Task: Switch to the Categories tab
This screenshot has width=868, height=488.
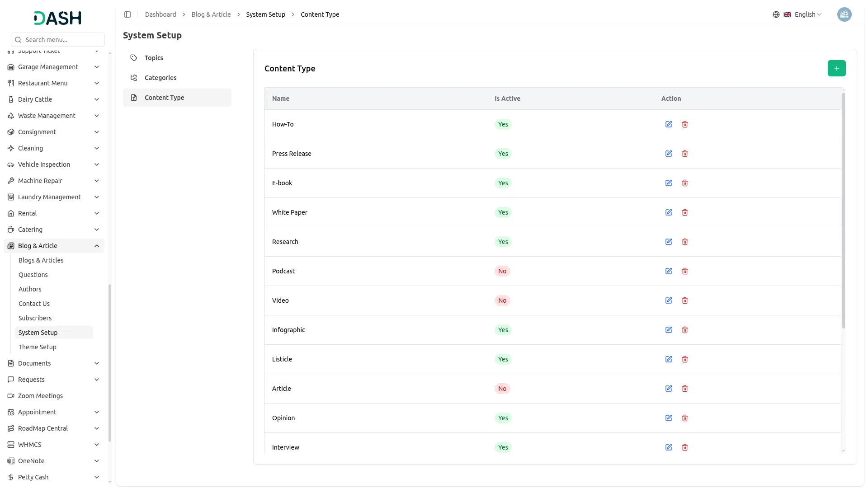Action: [x=160, y=78]
